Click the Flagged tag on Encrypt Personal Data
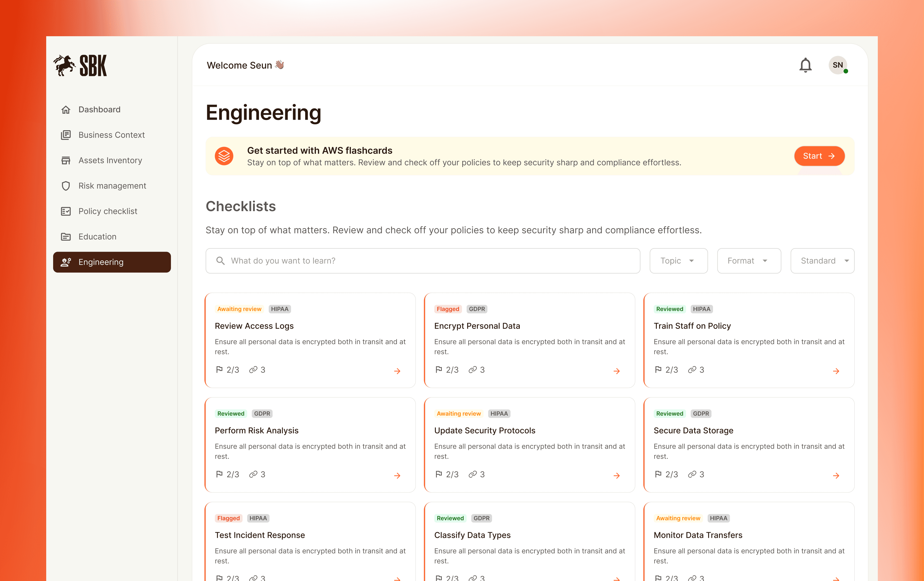Screen dimensions: 924x581 click(447, 309)
